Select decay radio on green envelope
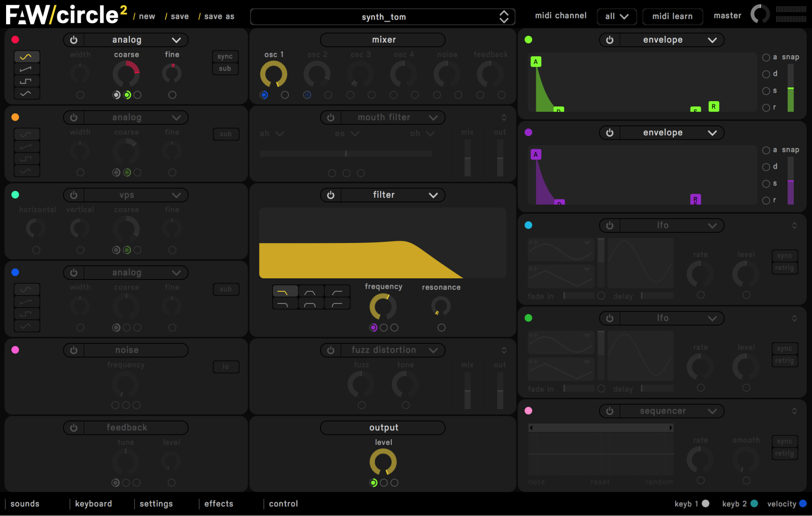The height and width of the screenshot is (516, 812). point(766,74)
